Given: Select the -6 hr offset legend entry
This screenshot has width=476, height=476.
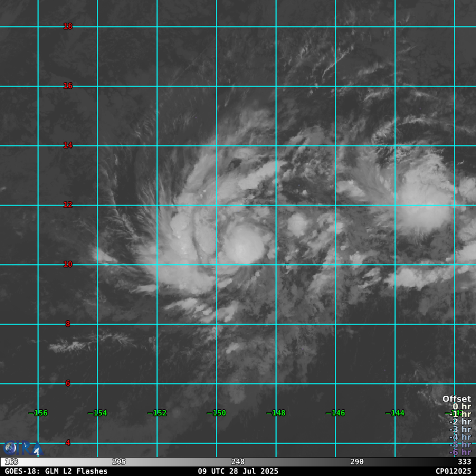Looking at the screenshot, I should (459, 452).
